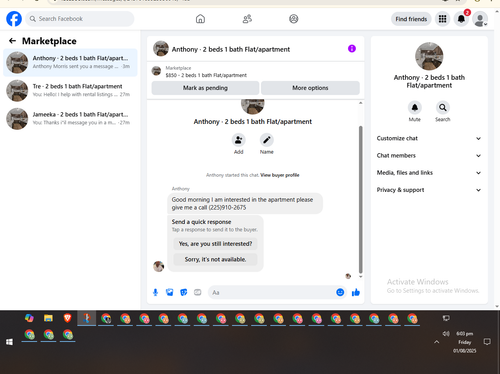This screenshot has height=374, width=500.
Task: Open Brave browser from the taskbar
Action: pyautogui.click(x=67, y=318)
